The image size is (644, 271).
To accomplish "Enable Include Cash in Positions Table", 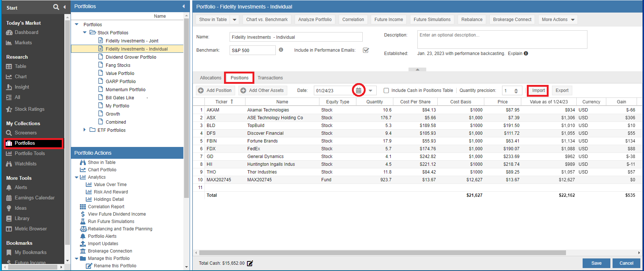I will pos(386,90).
